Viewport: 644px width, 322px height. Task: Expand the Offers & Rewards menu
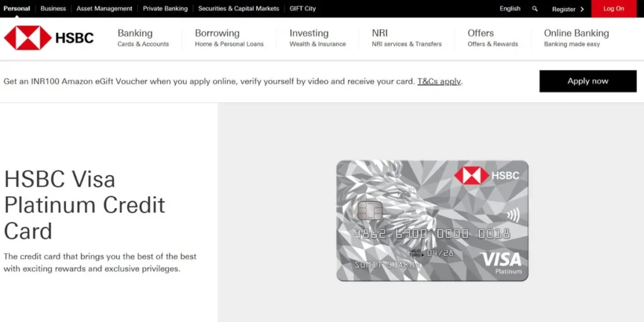[493, 38]
